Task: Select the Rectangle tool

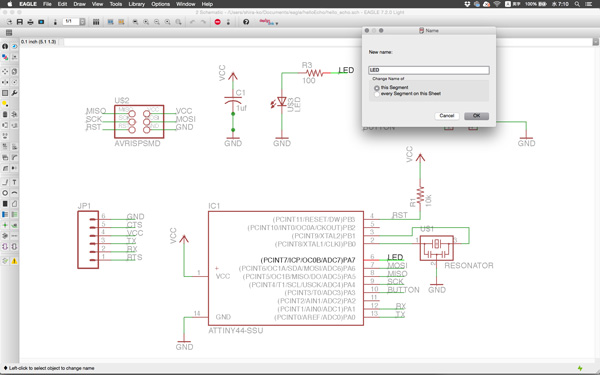Action: 5,204
